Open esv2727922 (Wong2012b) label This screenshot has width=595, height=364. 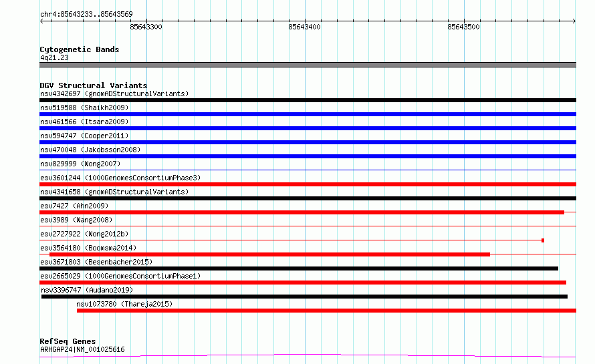[84, 234]
